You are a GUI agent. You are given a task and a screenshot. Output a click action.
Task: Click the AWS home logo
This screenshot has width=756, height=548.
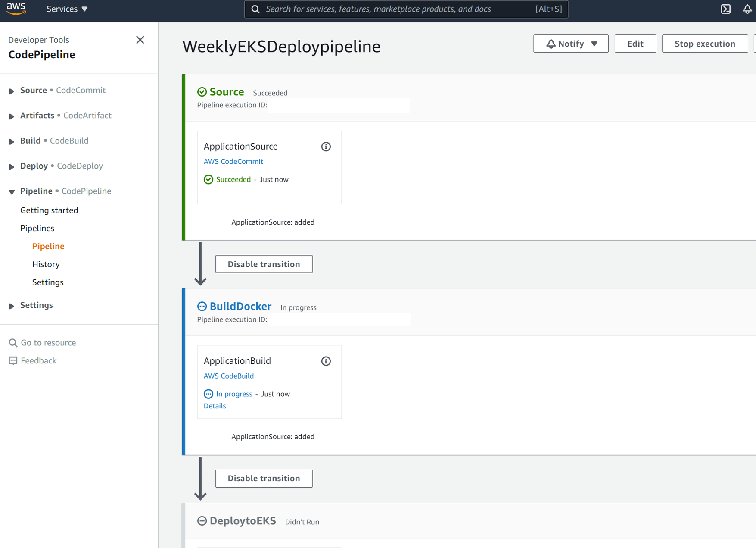[x=16, y=9]
